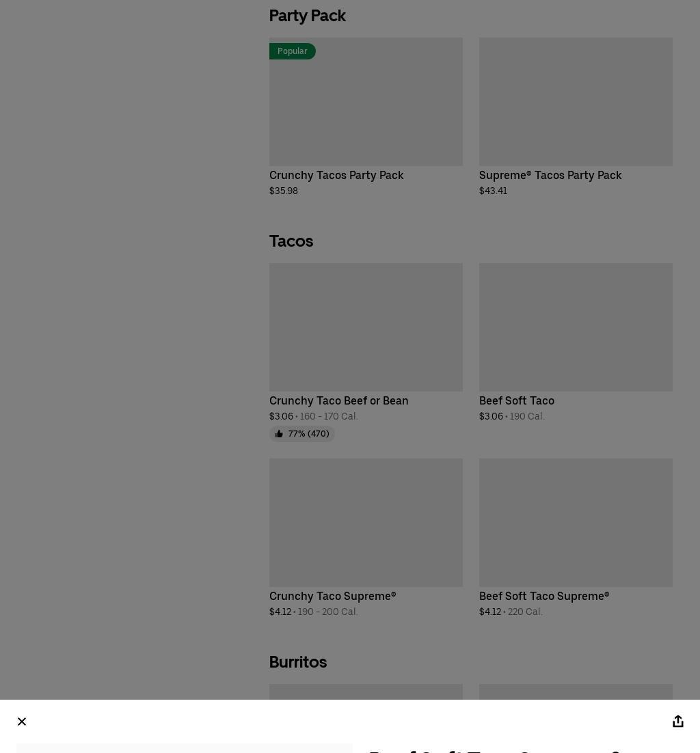Open Crunchy Tacos Party Pack image
Image resolution: width=700 pixels, height=753 pixels.
[x=366, y=102]
